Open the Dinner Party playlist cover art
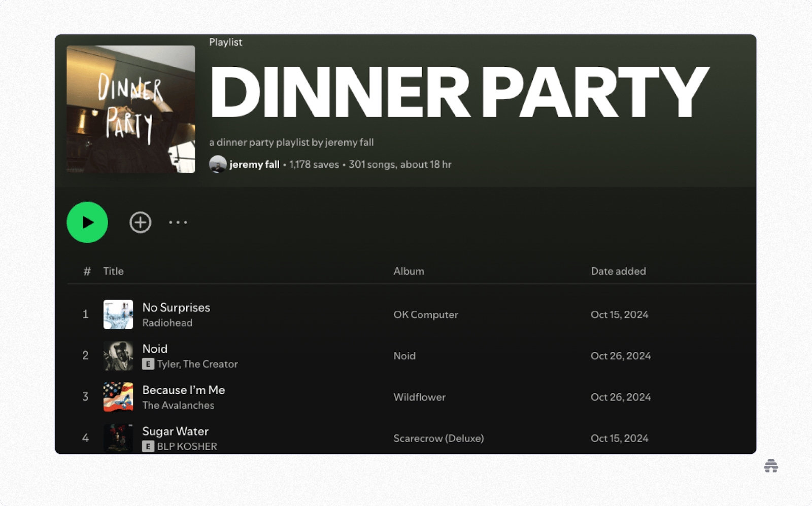The width and height of the screenshot is (812, 506). [x=131, y=109]
